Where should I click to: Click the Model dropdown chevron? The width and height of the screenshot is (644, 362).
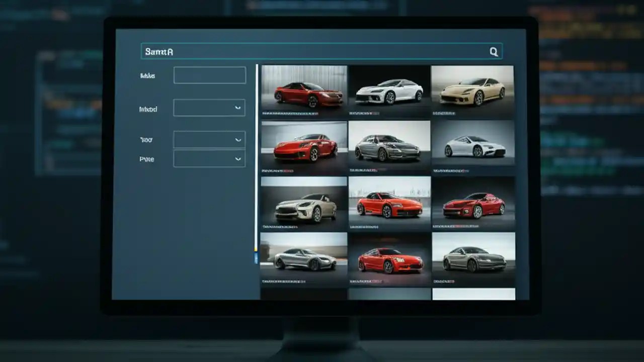(238, 108)
